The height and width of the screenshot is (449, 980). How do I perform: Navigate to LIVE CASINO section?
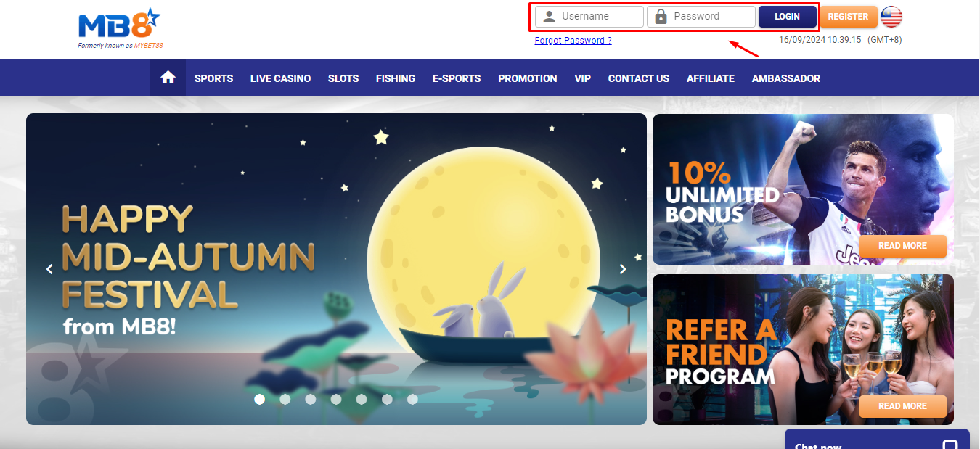pos(280,78)
